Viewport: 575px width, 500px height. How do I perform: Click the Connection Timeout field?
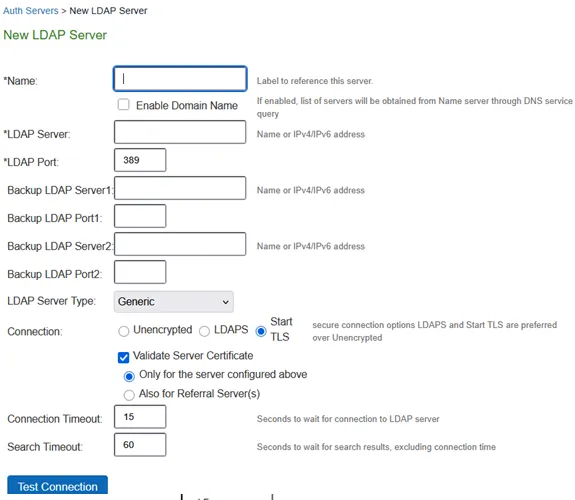point(140,417)
